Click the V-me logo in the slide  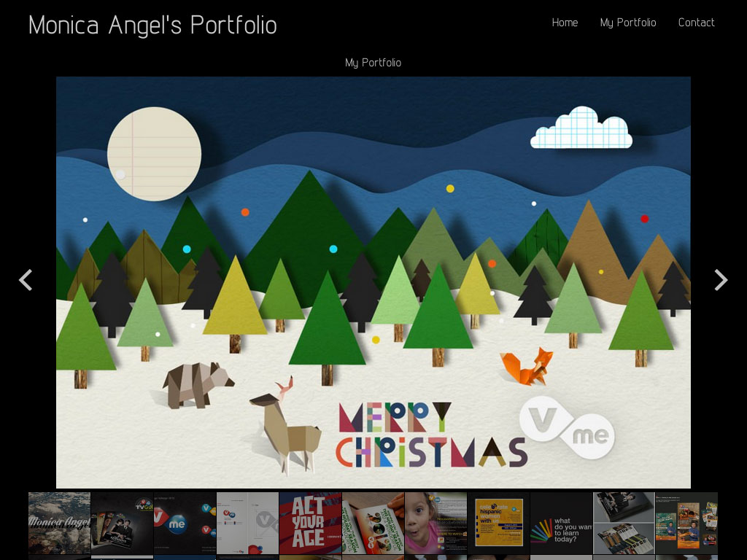tap(567, 427)
